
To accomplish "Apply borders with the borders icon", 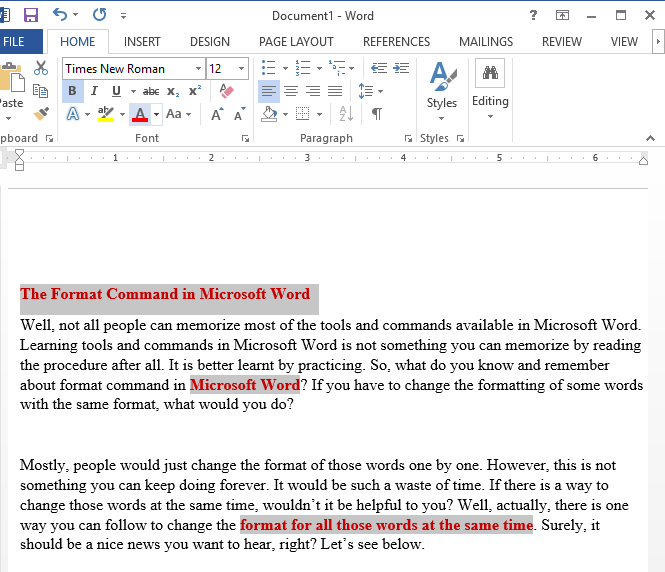I will [302, 114].
